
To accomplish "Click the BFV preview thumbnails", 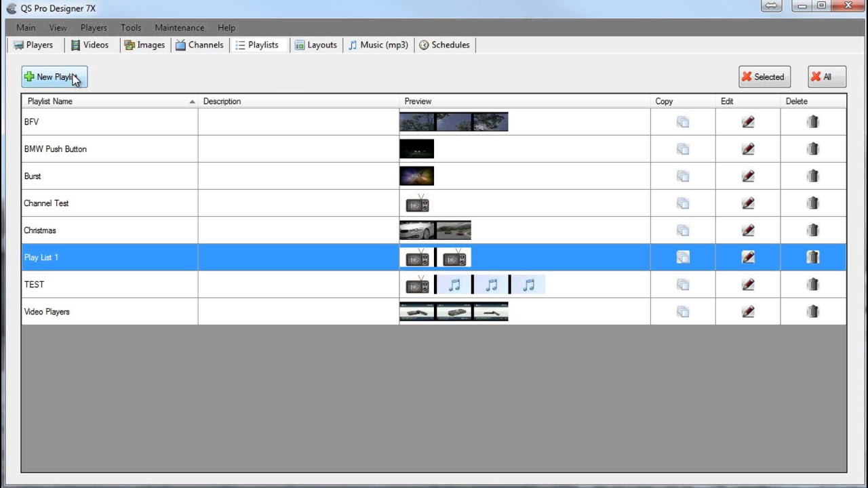I will pos(454,122).
